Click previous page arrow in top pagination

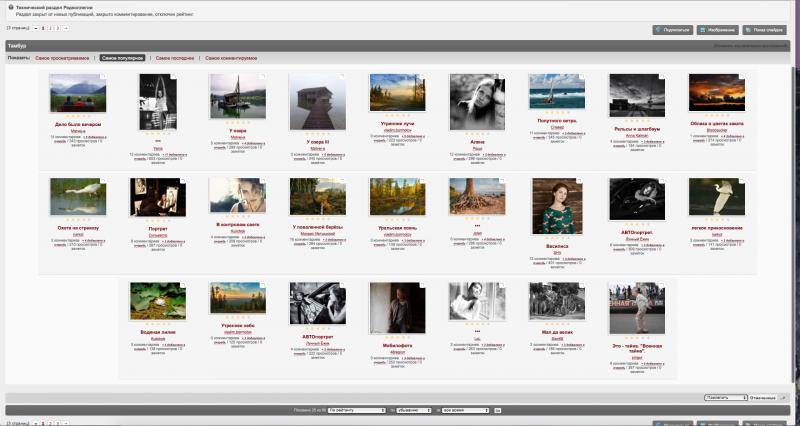tap(36, 28)
